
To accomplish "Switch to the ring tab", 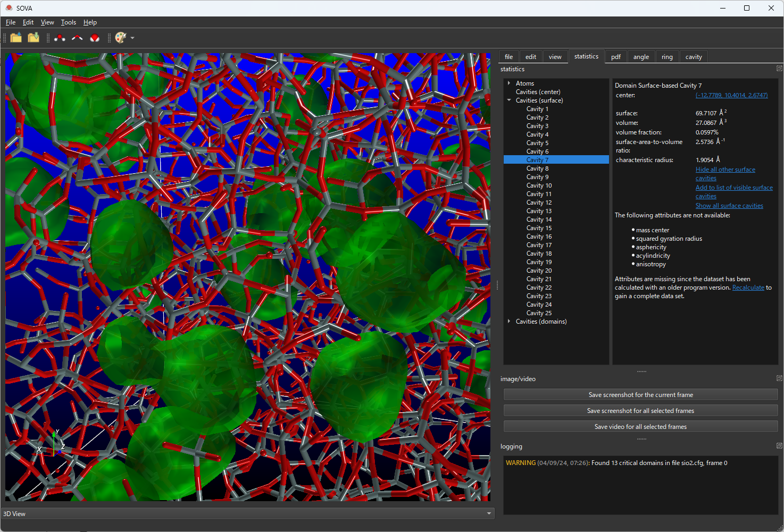I will tap(667, 57).
